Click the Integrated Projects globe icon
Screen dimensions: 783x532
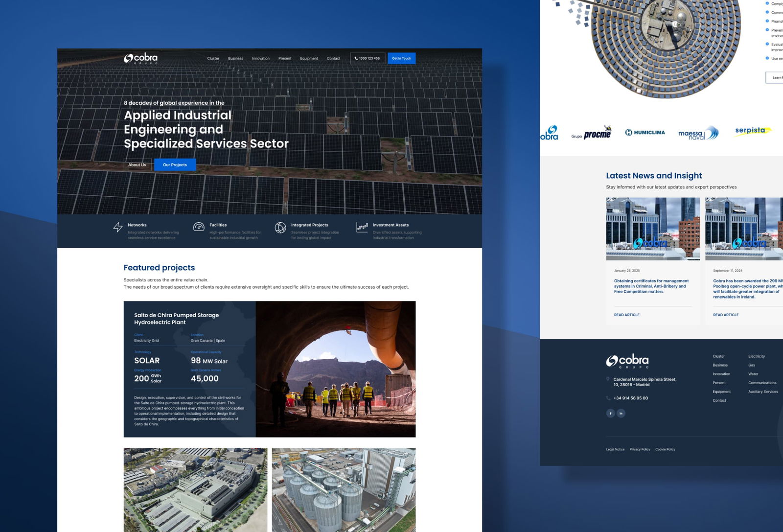[x=280, y=228]
